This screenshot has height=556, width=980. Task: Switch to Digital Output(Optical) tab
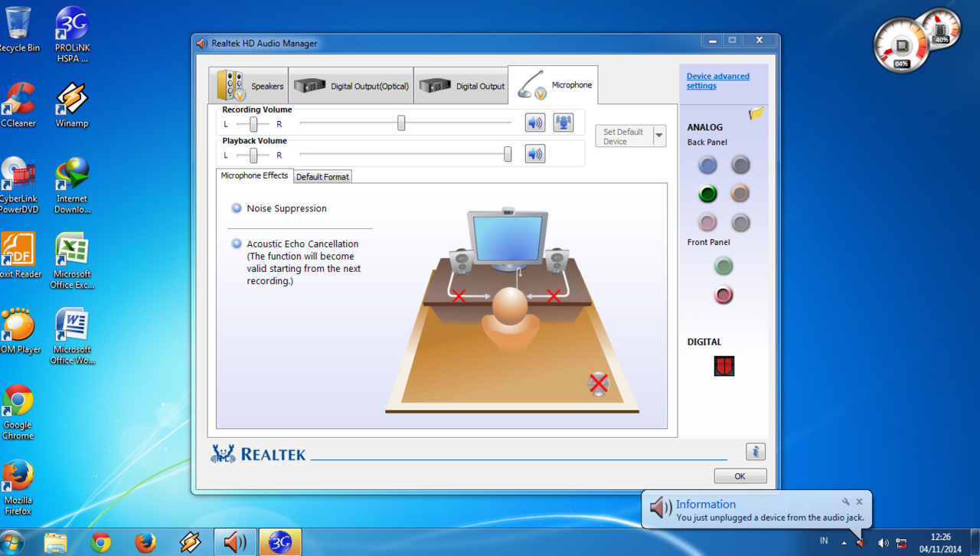(x=351, y=86)
